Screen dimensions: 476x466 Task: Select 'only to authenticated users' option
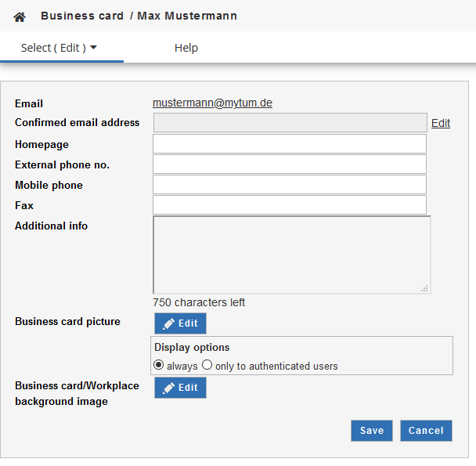coord(207,365)
